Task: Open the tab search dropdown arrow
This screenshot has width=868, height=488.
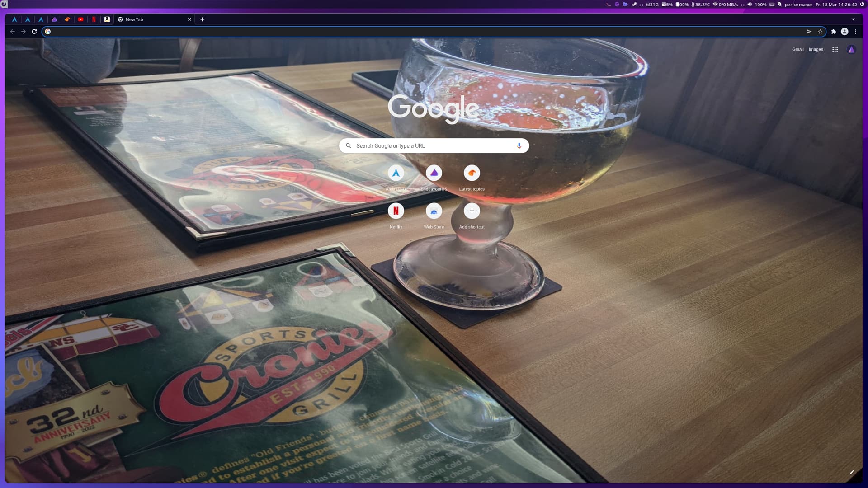Action: 853,19
